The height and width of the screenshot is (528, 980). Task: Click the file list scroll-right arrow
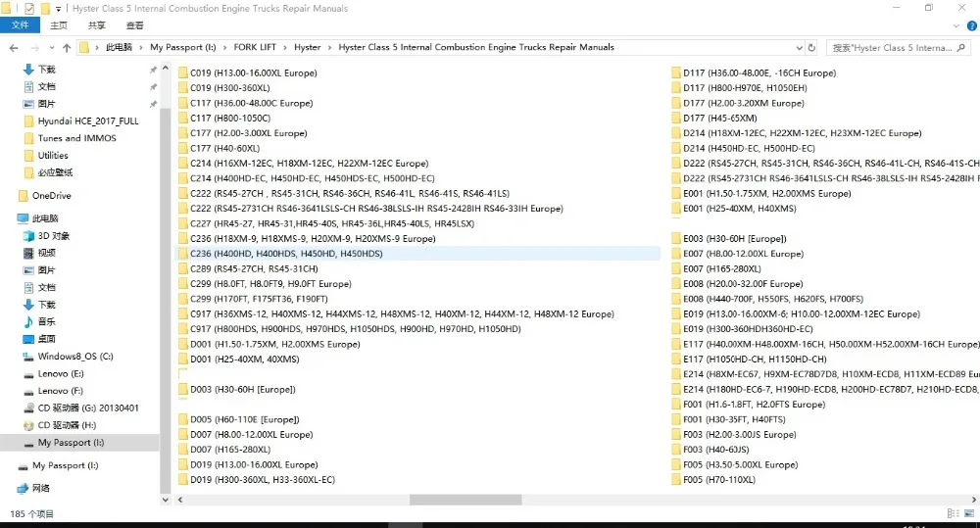click(974, 500)
